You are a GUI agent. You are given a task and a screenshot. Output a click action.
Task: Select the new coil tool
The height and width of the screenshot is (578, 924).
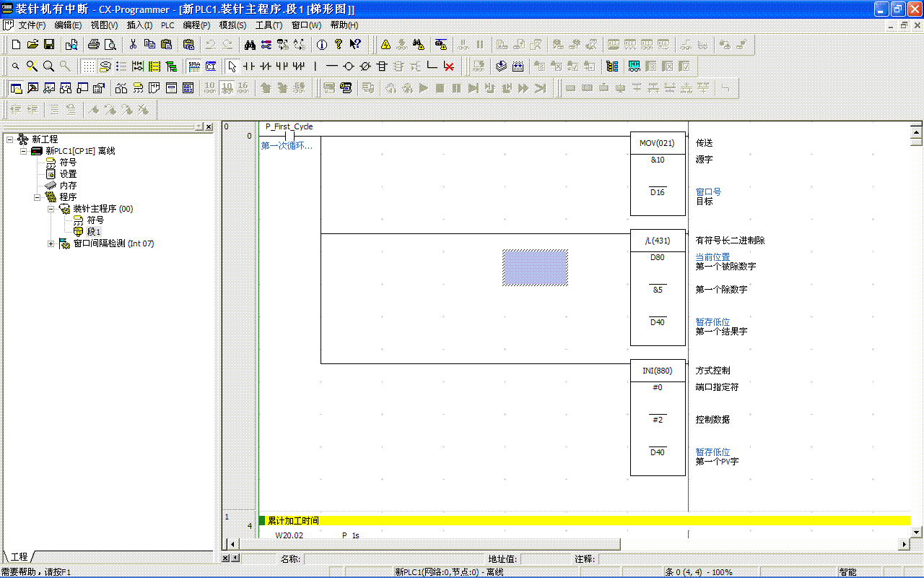(348, 66)
